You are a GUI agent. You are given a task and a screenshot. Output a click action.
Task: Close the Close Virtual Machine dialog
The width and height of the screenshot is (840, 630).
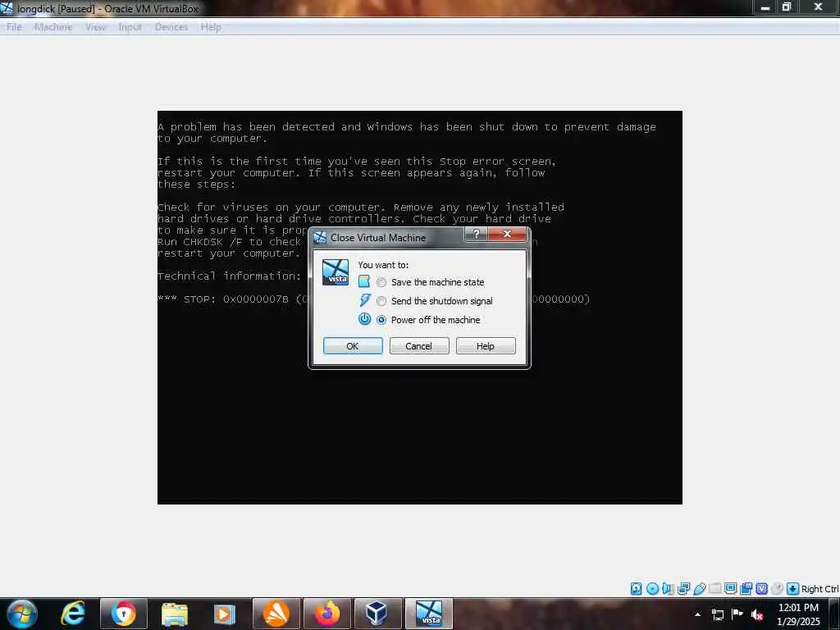[507, 234]
